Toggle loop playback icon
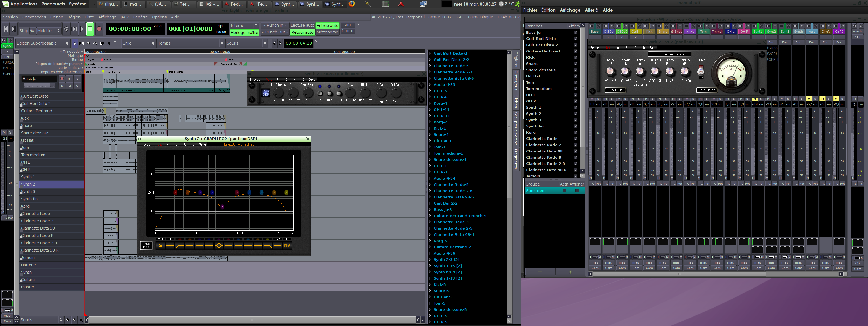Screen dimensions: 868x326 pyautogui.click(x=66, y=29)
